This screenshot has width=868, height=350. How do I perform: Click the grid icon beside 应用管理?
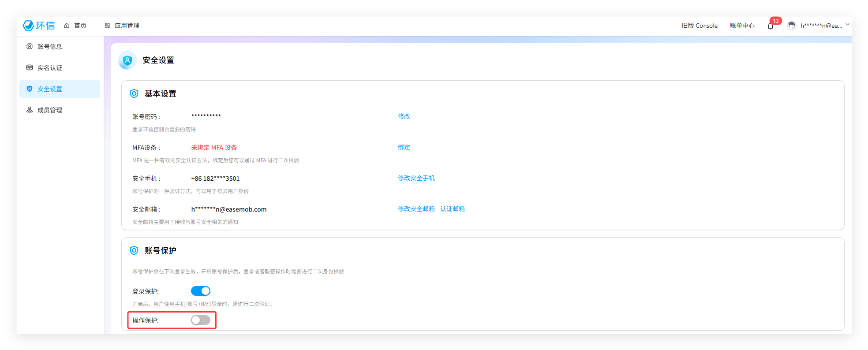pos(107,26)
